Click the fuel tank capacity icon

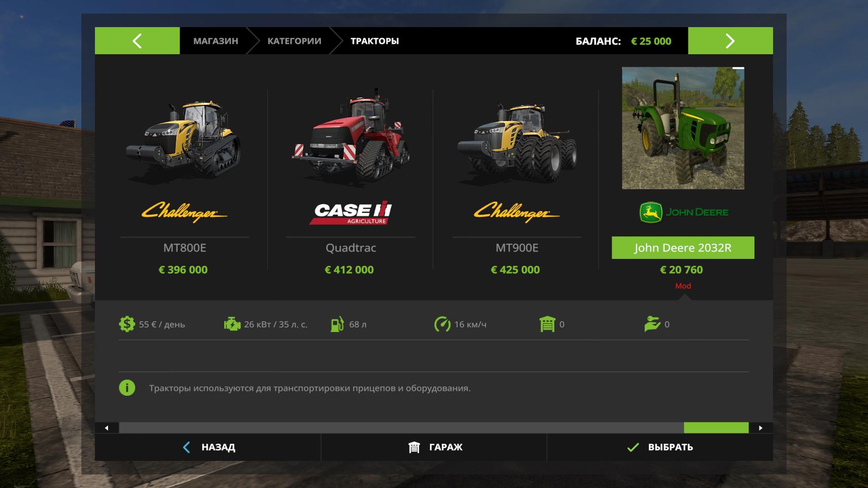click(x=337, y=324)
